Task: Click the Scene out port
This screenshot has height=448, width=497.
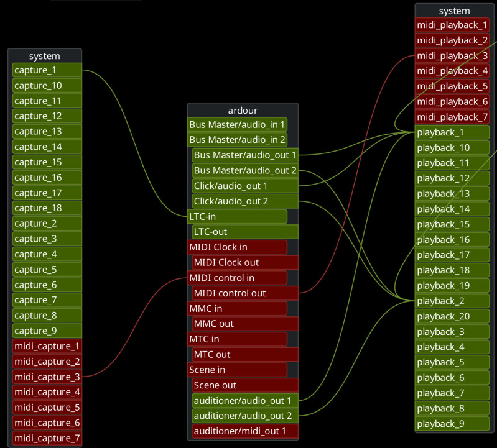Action: pyautogui.click(x=245, y=385)
